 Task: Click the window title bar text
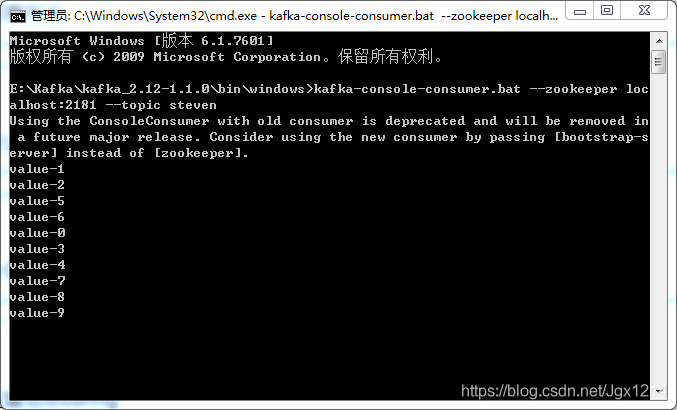tap(294, 16)
